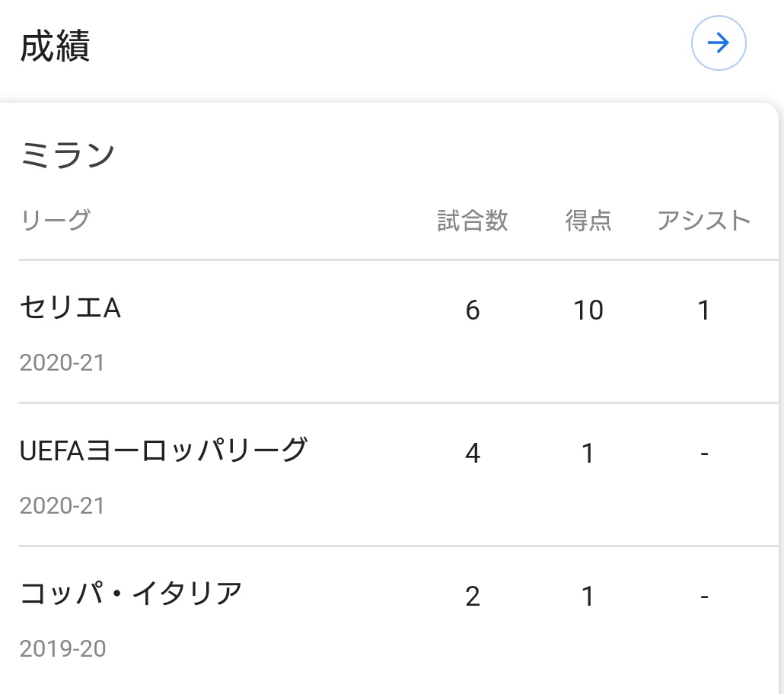Open the コッパ・イタリア row
This screenshot has width=784, height=694.
pos(399,619)
